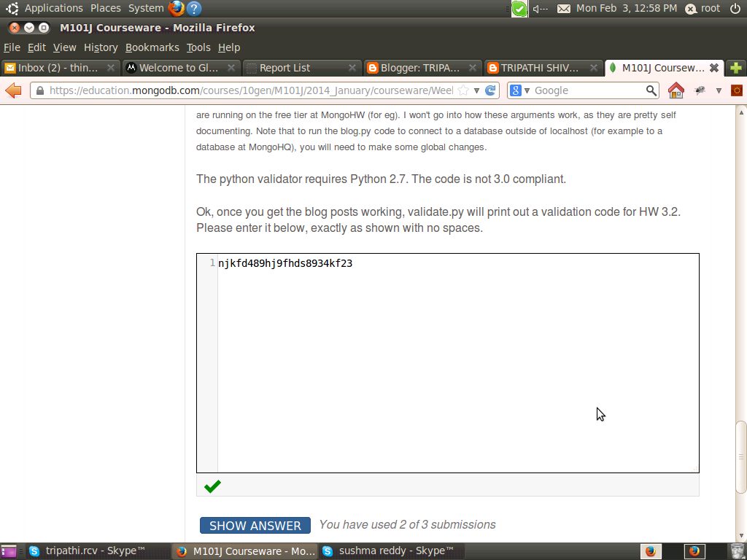Open the System menu

click(x=146, y=8)
